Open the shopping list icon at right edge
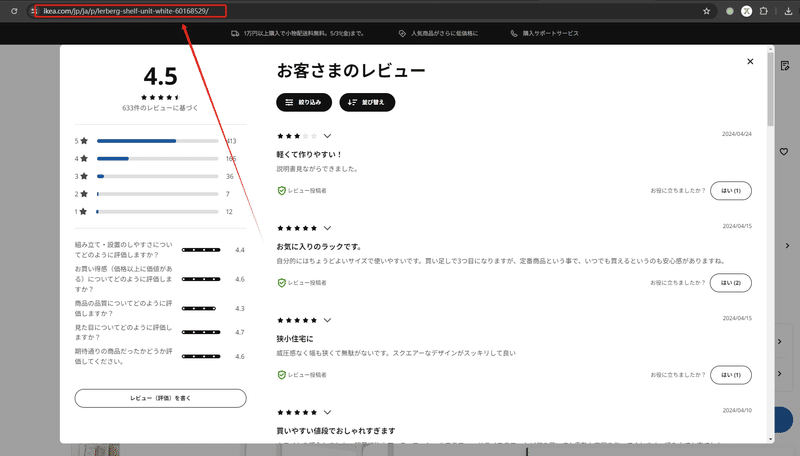 coord(785,66)
